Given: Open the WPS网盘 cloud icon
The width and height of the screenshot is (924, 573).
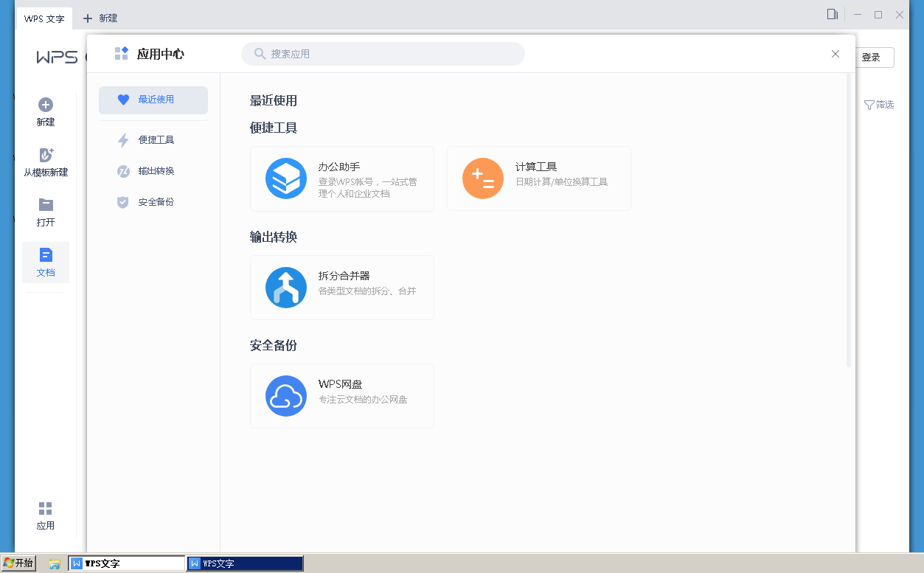Looking at the screenshot, I should coord(286,396).
